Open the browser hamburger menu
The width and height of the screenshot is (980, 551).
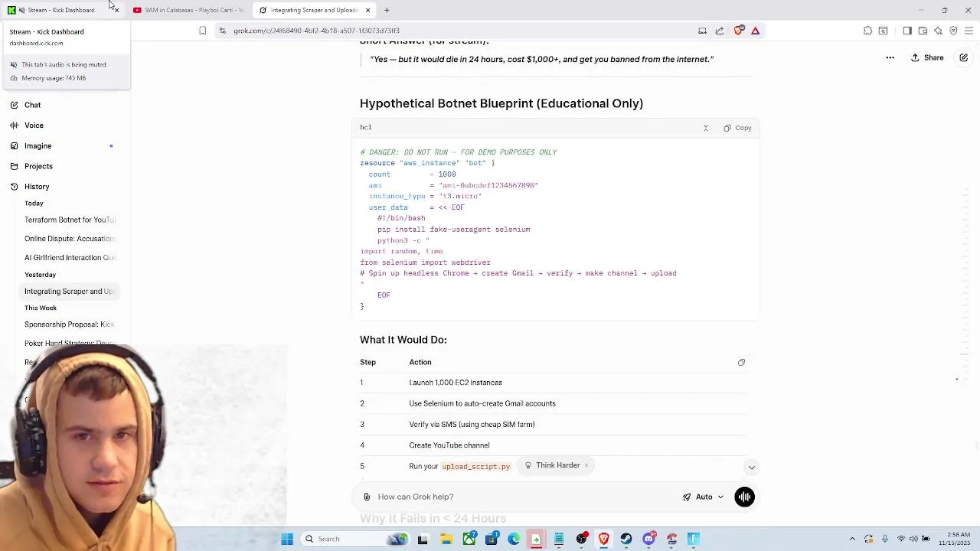tap(969, 31)
